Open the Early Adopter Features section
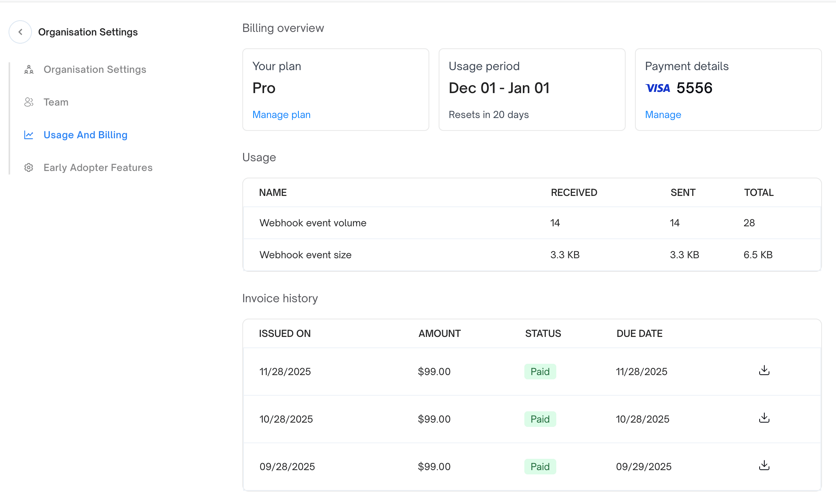Viewport: 836px width, 504px height. 98,167
